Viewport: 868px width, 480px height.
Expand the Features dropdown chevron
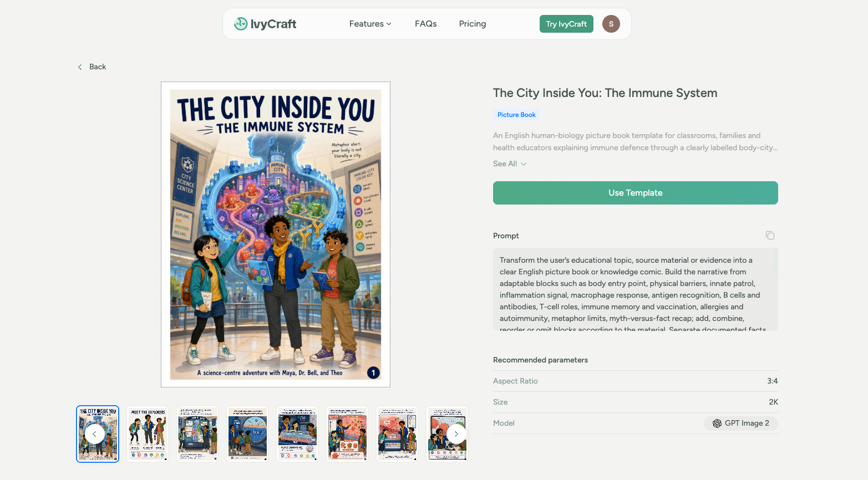click(x=389, y=24)
